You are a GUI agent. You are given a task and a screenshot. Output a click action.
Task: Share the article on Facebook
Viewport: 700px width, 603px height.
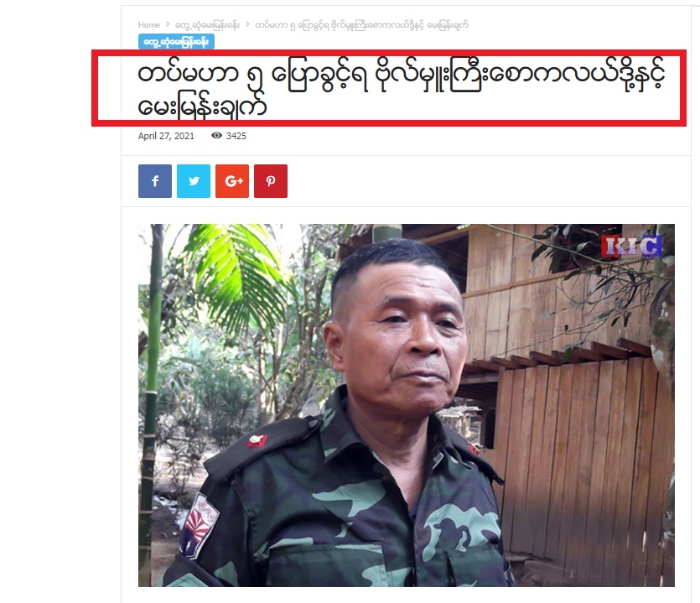155,181
